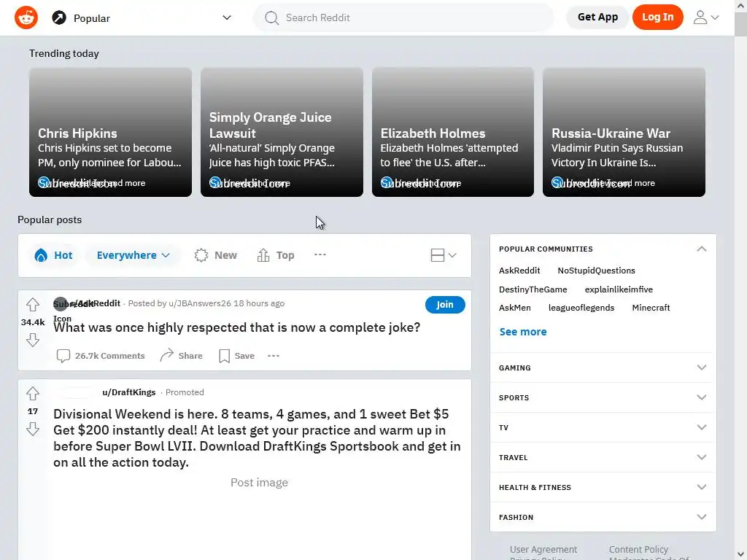This screenshot has width=747, height=560.
Task: Save the AskReddit post with bookmark icon
Action: [237, 356]
